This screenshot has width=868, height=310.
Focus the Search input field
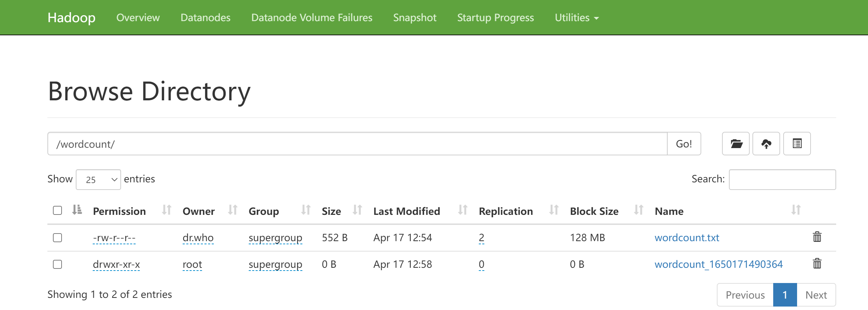point(782,180)
